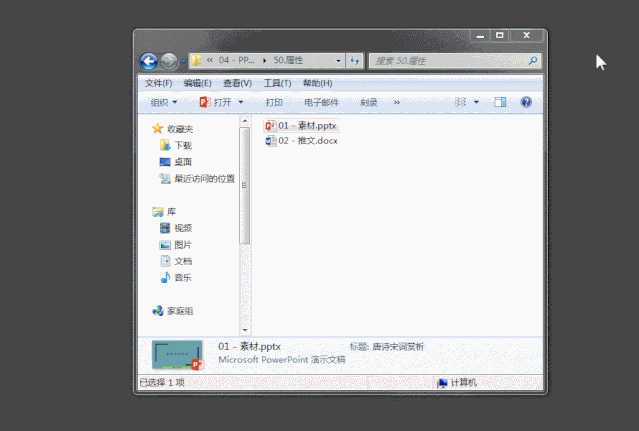639x431 pixels.
Task: Click the Word icon of 02 - 推文.docx
Action: [x=270, y=141]
